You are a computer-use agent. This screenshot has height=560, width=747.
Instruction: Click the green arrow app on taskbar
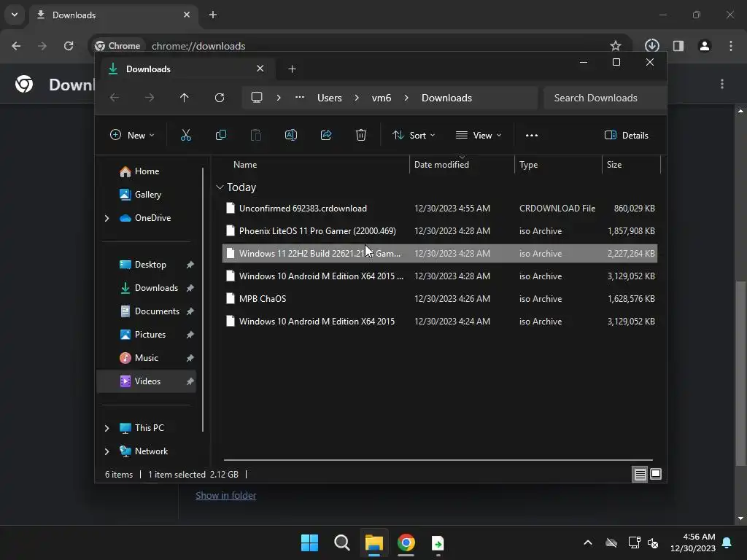(438, 542)
